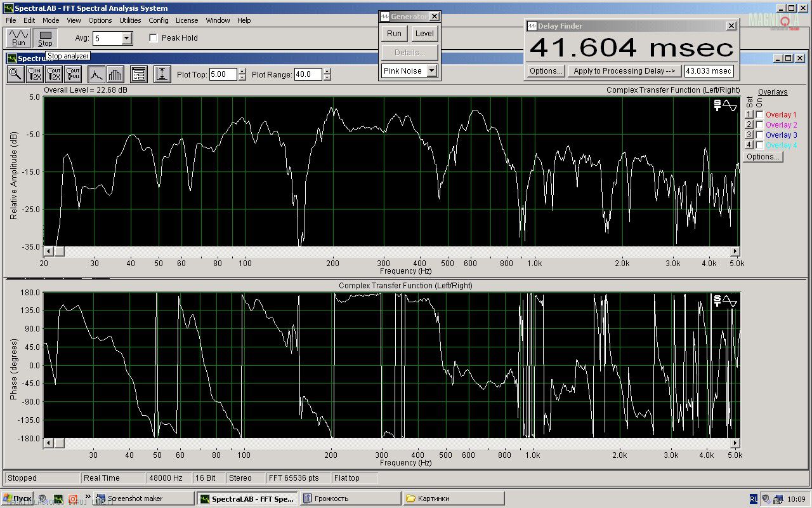The width and height of the screenshot is (812, 508).
Task: Click Set overlay 4 button
Action: point(749,145)
